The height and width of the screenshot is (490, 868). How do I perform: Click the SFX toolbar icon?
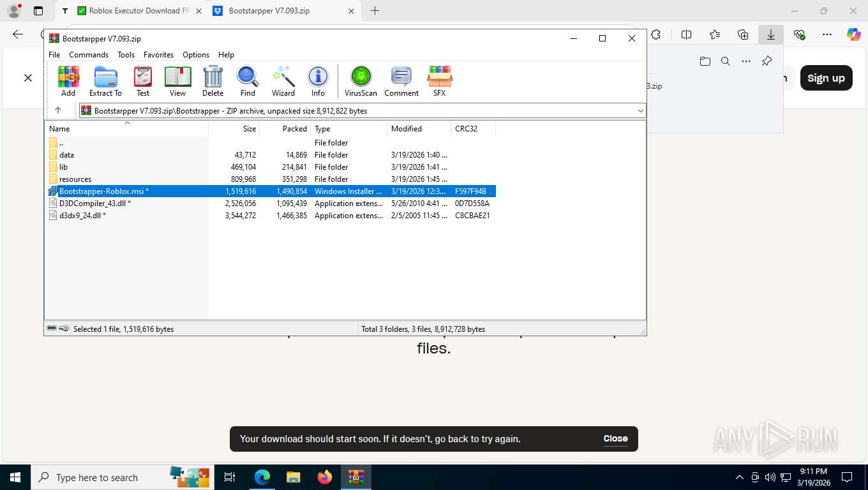(440, 81)
